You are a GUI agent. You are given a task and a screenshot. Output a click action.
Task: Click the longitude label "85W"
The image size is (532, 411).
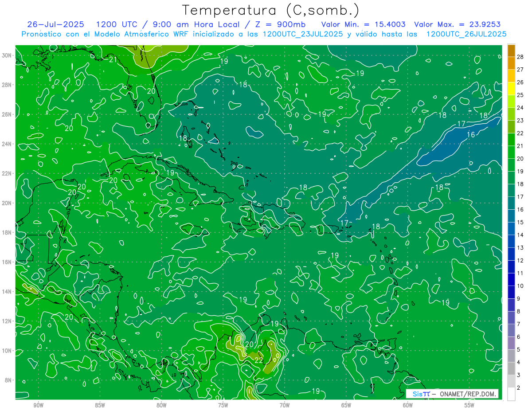(100, 405)
